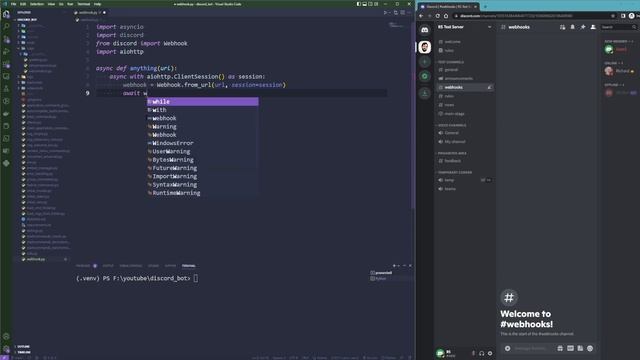
Task: Open the File menu in VS Code
Action: 13,4
